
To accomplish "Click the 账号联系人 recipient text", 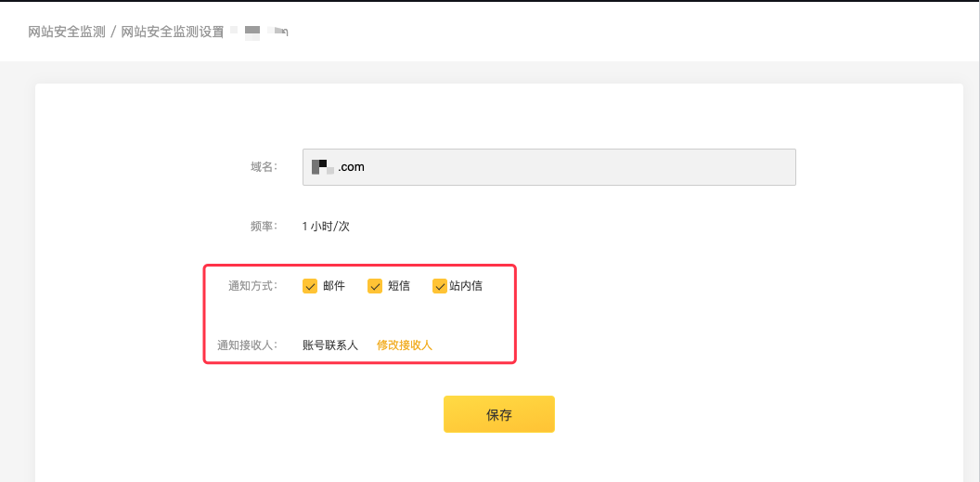I will tap(330, 345).
